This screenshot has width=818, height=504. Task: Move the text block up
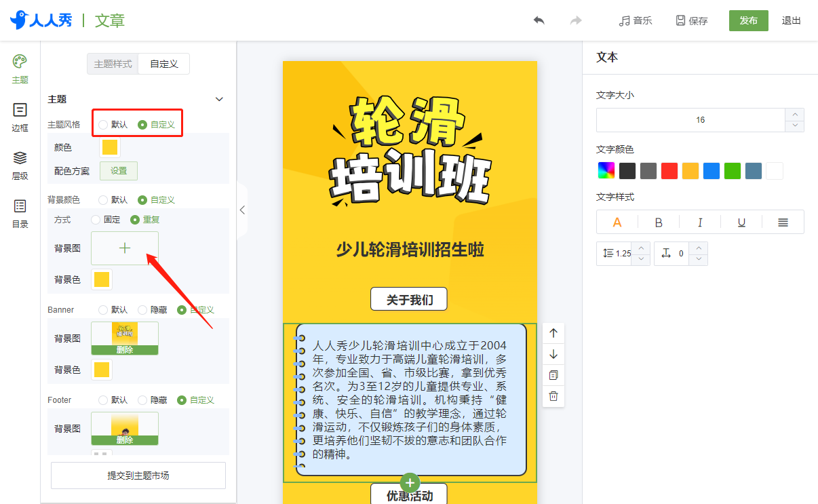pos(553,333)
